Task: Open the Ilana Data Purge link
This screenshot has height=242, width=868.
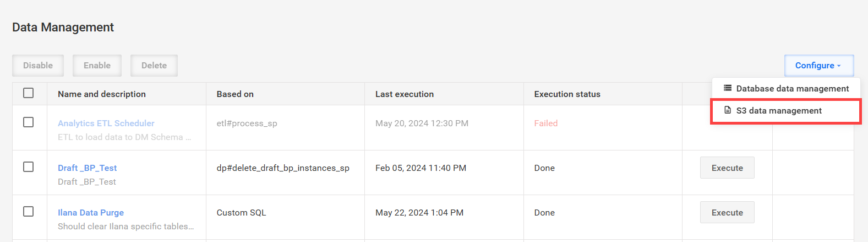Action: coord(91,213)
